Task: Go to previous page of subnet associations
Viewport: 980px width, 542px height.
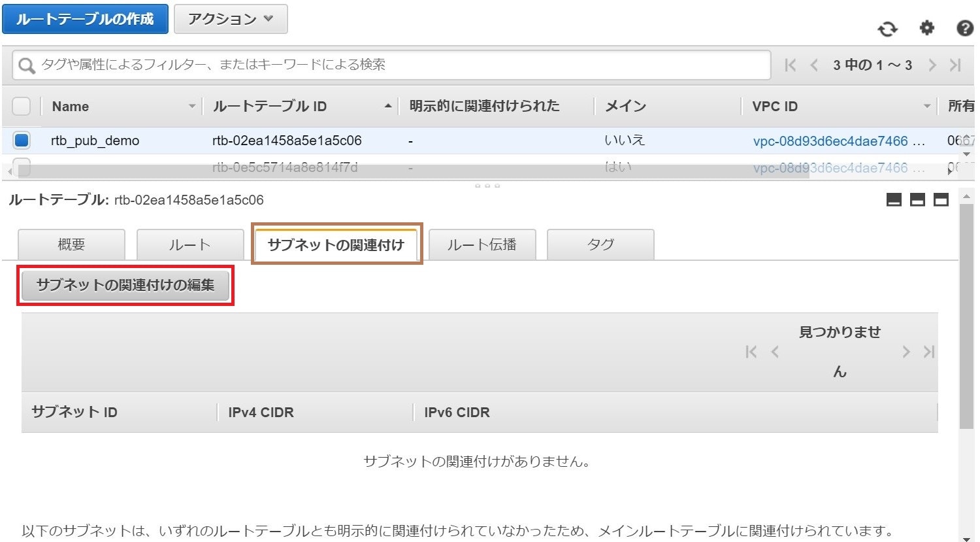Action: 775,352
